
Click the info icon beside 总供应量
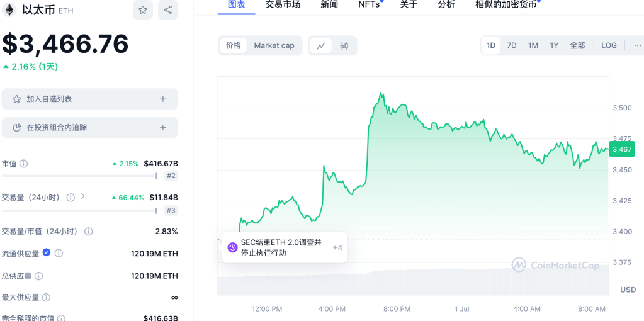pyautogui.click(x=38, y=276)
